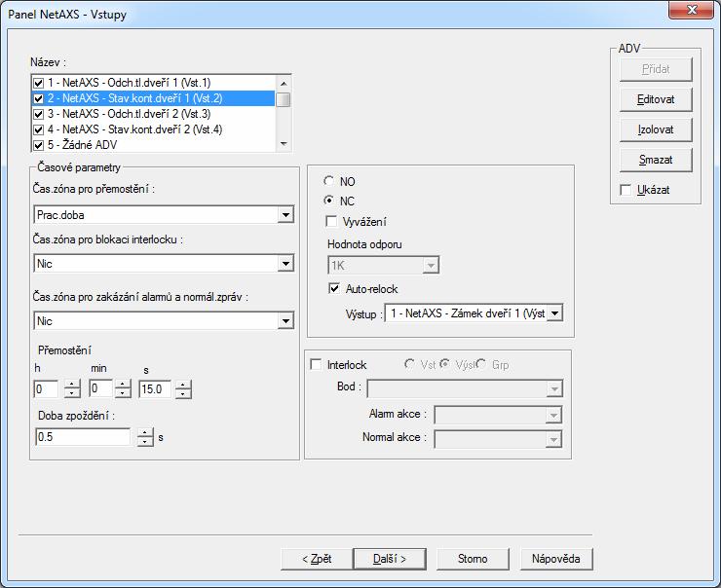721x588 pixels.
Task: Go back with the Zpět button
Action: tap(317, 559)
